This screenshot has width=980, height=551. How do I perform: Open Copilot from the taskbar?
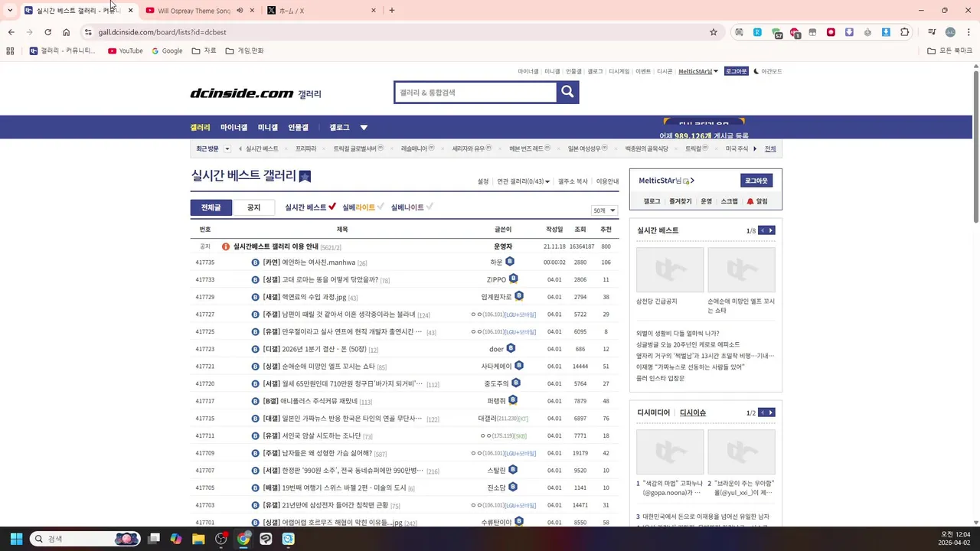click(176, 539)
